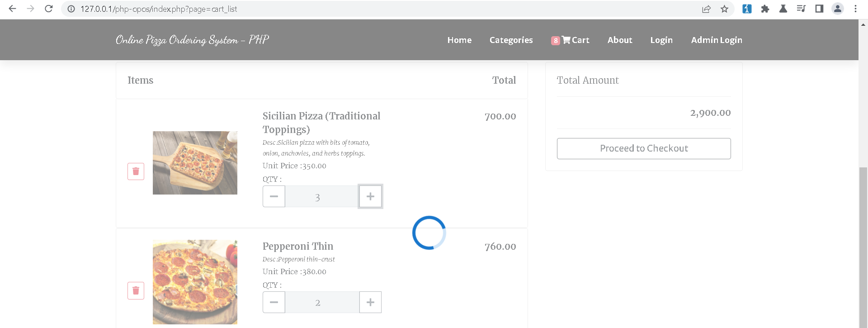
Task: Share this page via share icon
Action: [706, 9]
